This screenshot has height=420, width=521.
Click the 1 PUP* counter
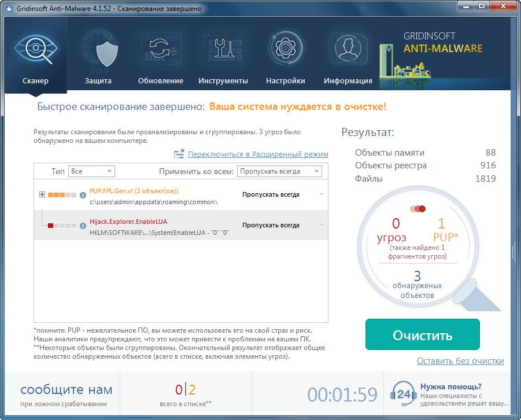(445, 230)
